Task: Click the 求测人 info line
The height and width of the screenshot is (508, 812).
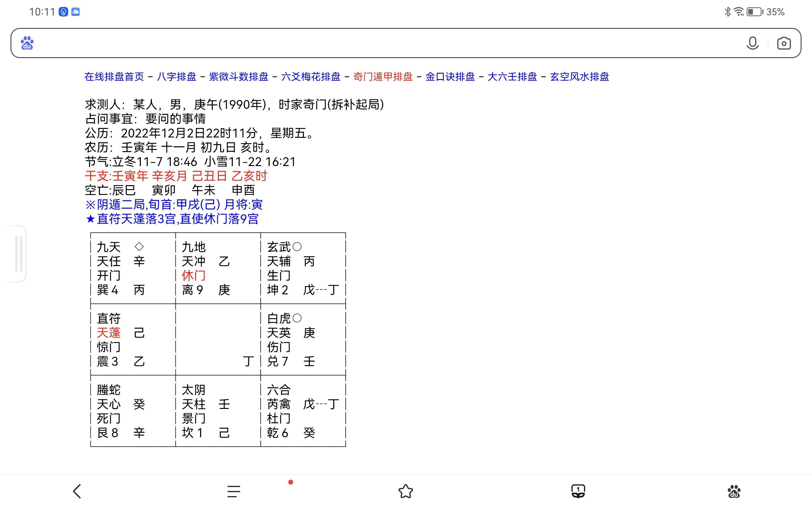Action: pyautogui.click(x=234, y=104)
